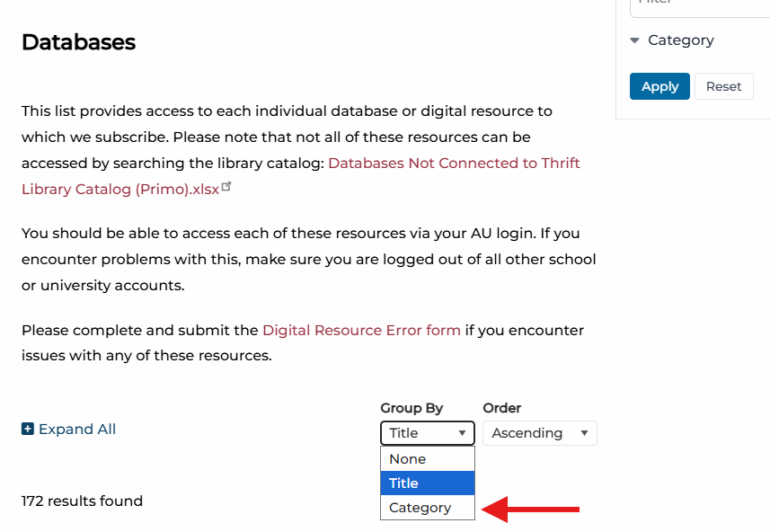Viewport: 770px width, 532px height.
Task: Apply the selected filters
Action: click(659, 86)
